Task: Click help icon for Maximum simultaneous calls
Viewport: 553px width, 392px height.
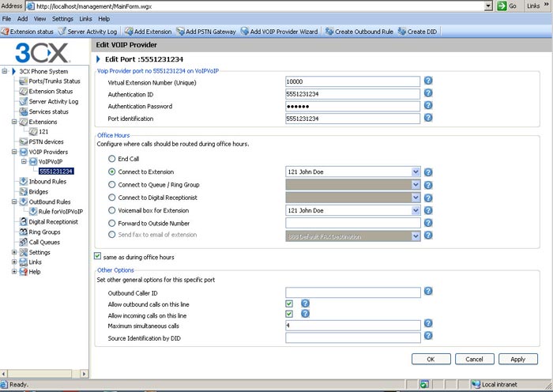Action: 428,323
